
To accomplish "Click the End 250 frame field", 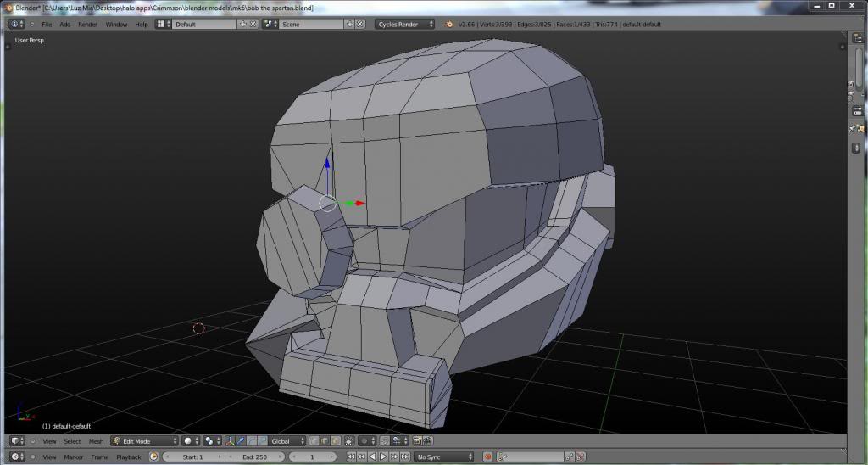I will (x=253, y=457).
